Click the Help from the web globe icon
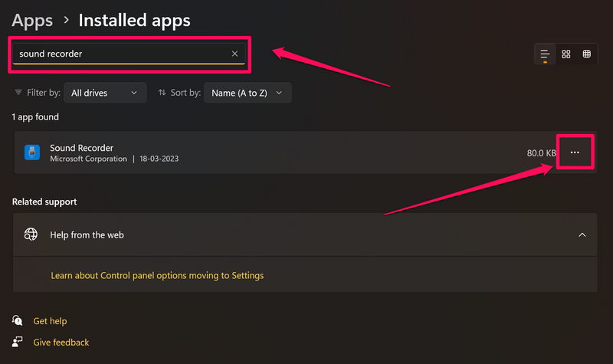Viewport: 613px width, 364px height. [31, 234]
